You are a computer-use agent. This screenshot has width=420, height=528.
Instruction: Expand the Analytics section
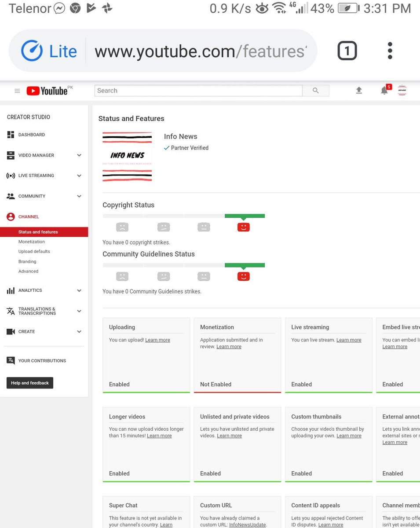pyautogui.click(x=79, y=290)
